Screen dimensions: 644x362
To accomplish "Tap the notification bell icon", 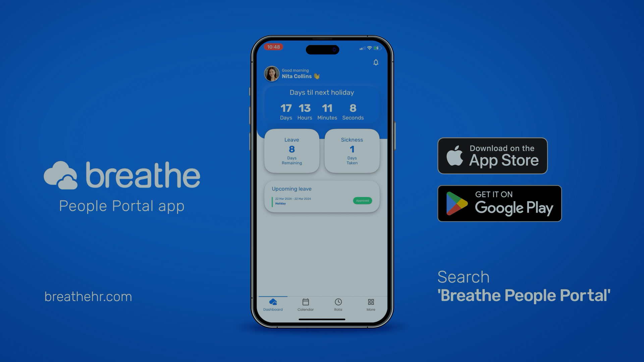I will click(376, 62).
